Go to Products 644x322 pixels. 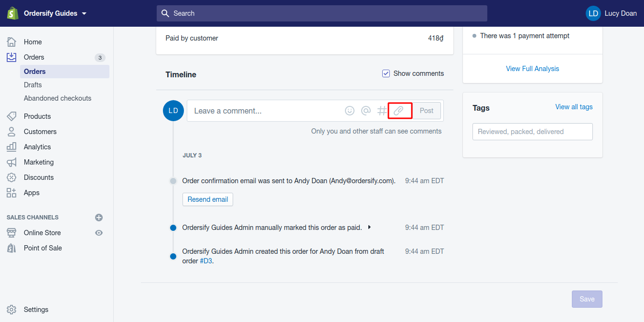click(37, 116)
